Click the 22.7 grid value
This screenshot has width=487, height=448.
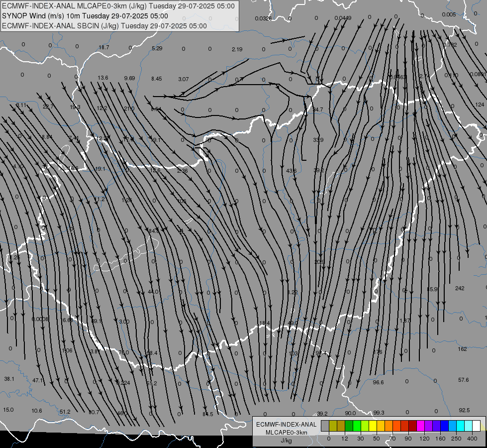[48, 107]
